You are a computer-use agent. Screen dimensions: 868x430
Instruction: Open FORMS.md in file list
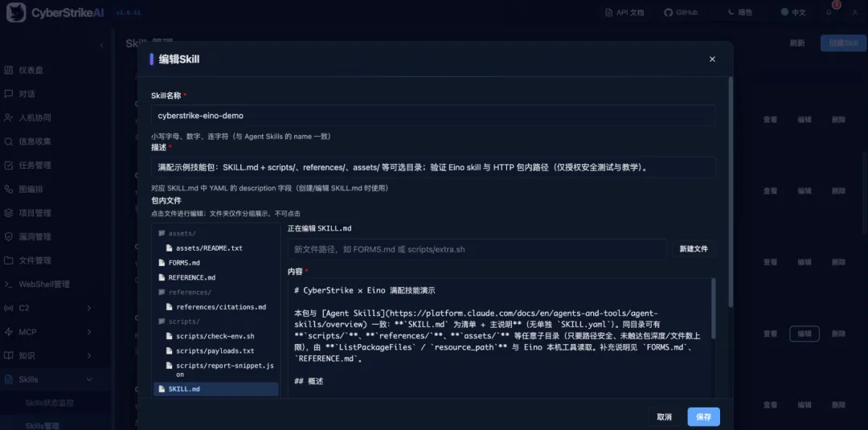pos(216,263)
